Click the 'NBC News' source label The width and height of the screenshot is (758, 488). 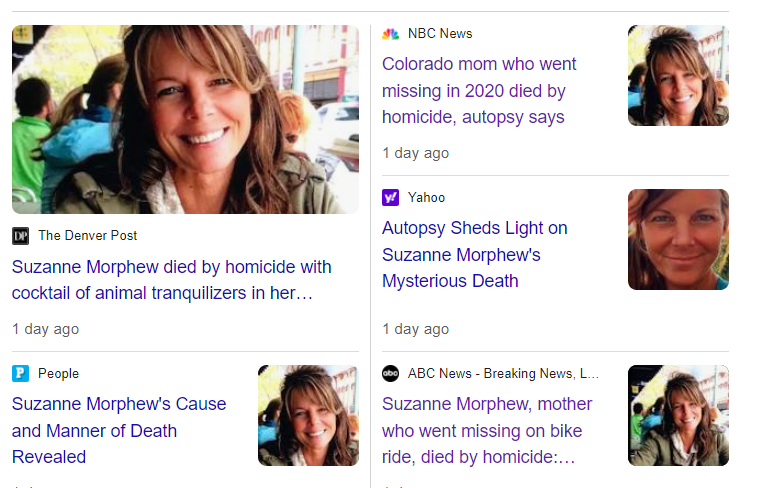pos(440,34)
